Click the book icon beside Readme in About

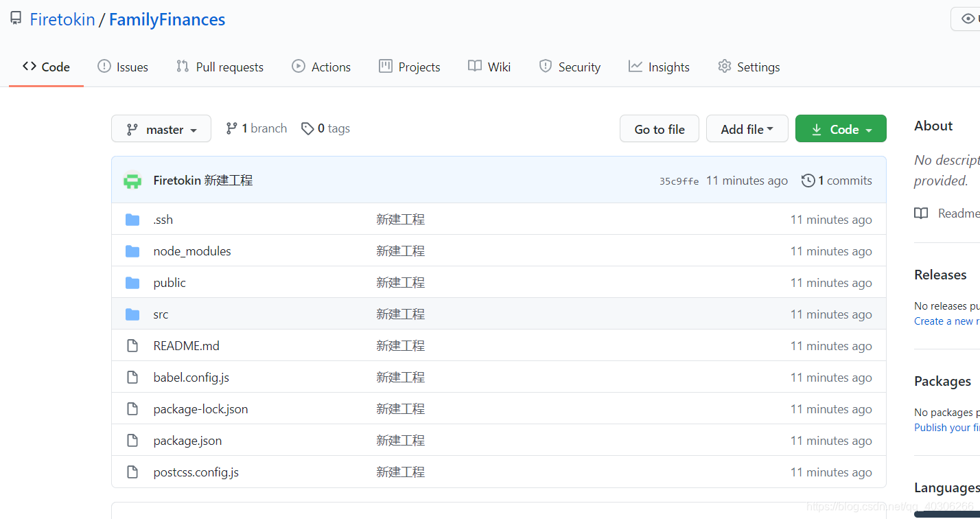(921, 214)
